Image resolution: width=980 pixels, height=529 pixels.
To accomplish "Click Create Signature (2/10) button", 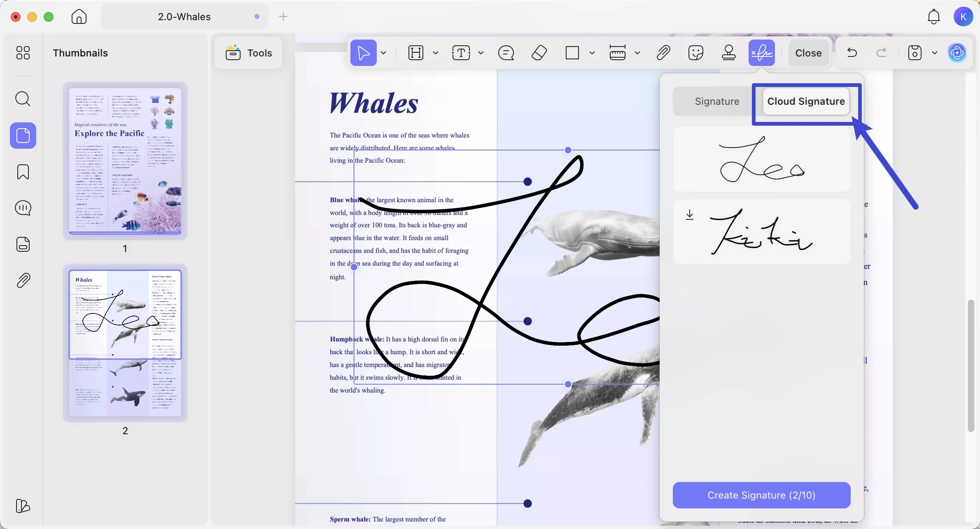I will [x=761, y=495].
